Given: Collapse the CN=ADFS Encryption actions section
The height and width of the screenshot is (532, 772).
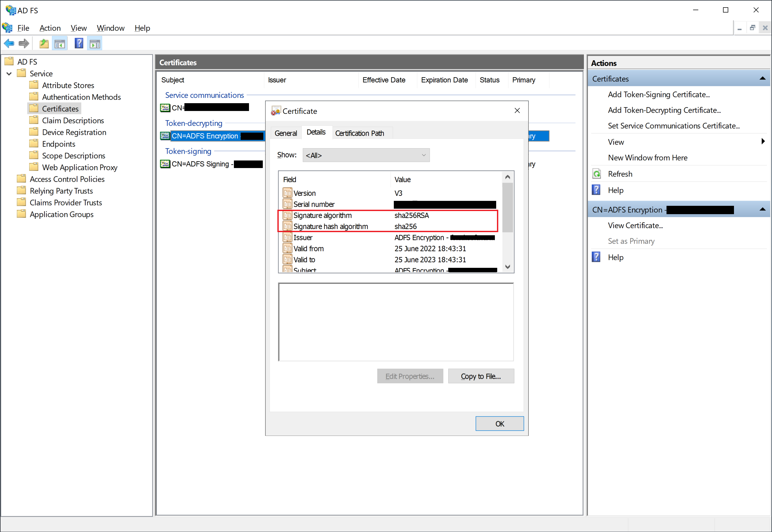Looking at the screenshot, I should [x=762, y=209].
